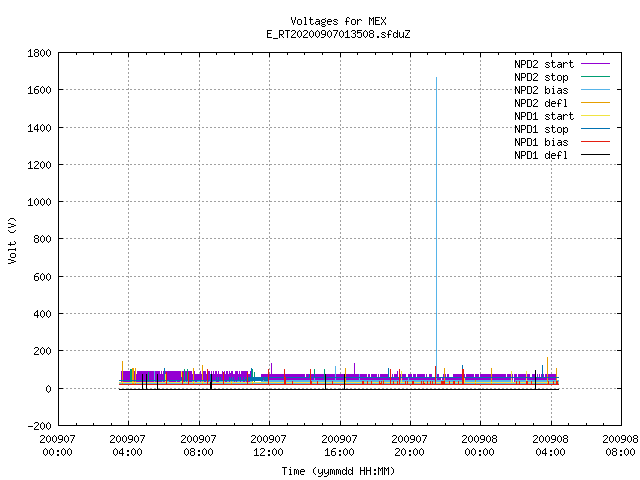
Task: Click the 'NPD1 start' legend label
Action: pyautogui.click(x=544, y=116)
